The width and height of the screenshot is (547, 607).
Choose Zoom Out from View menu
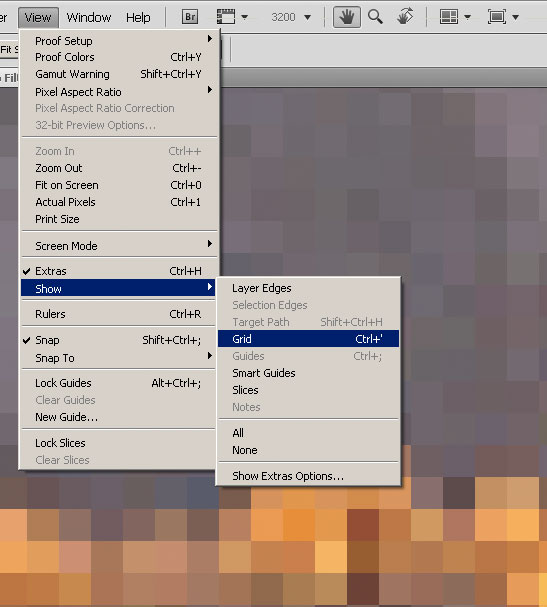[x=118, y=168]
